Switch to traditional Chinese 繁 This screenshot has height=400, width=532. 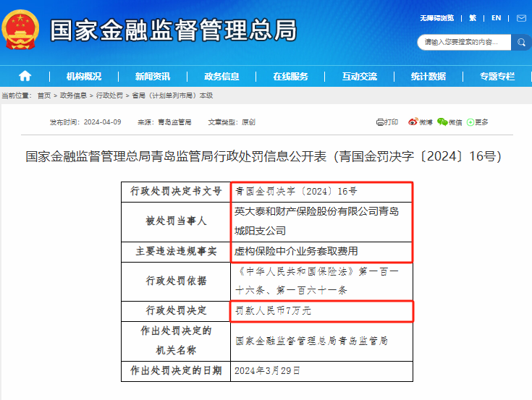pyautogui.click(x=473, y=18)
